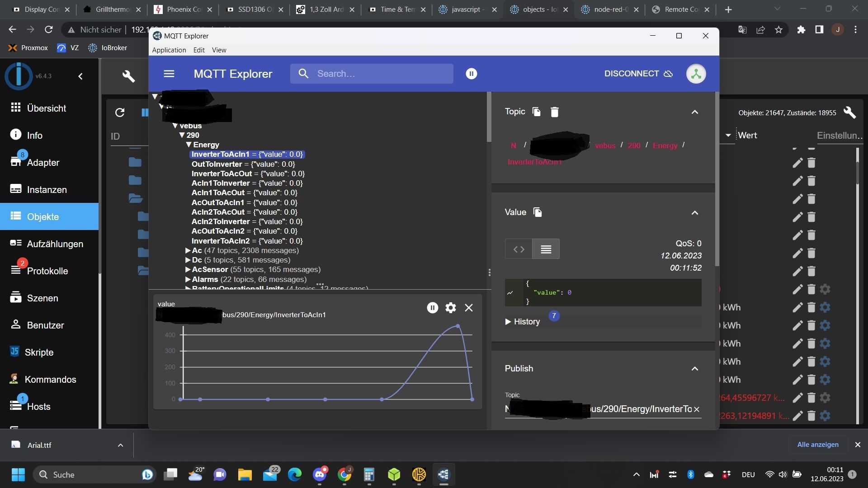Screen dimensions: 868x488
Task: Open File Explorer from the taskbar
Action: pos(245,474)
